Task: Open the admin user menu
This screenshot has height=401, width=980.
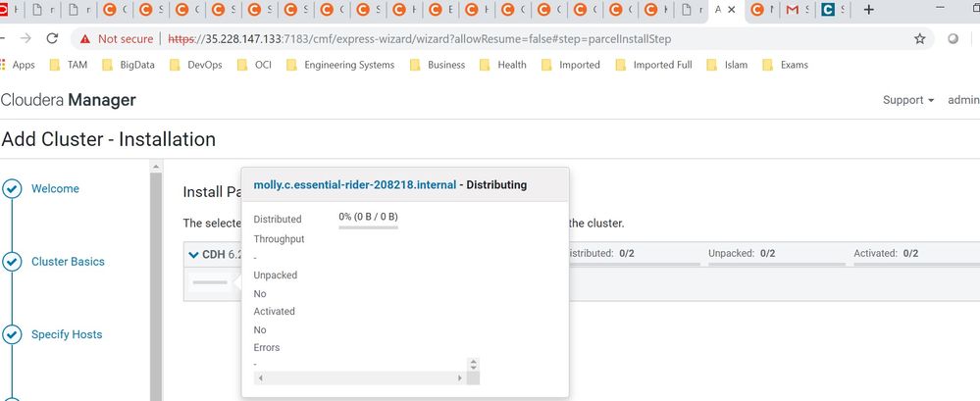Action: point(963,100)
